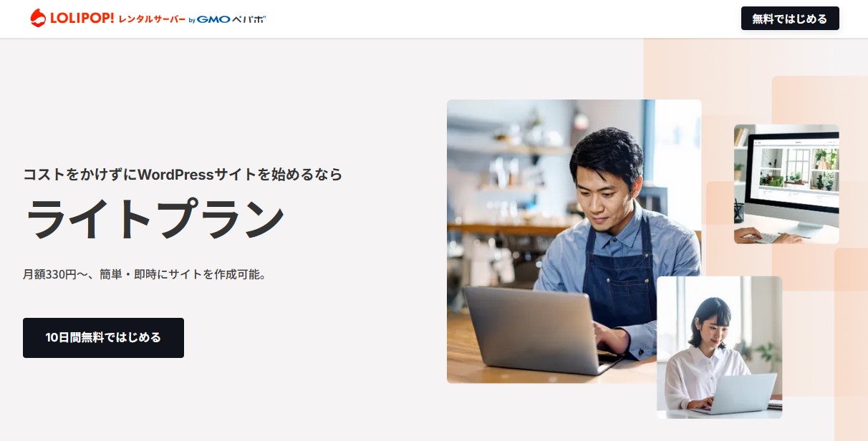Click the LOLIPOP! wordmark in the header
The image size is (868, 441).
click(82, 19)
